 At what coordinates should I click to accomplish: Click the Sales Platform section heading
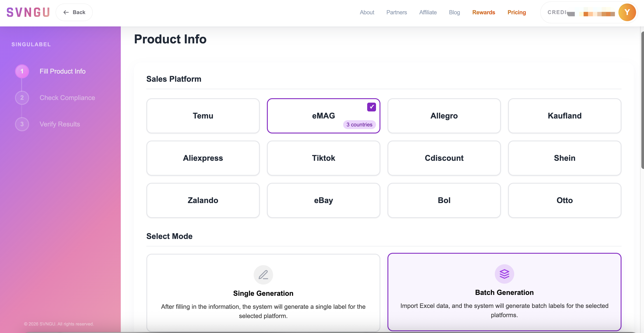174,79
